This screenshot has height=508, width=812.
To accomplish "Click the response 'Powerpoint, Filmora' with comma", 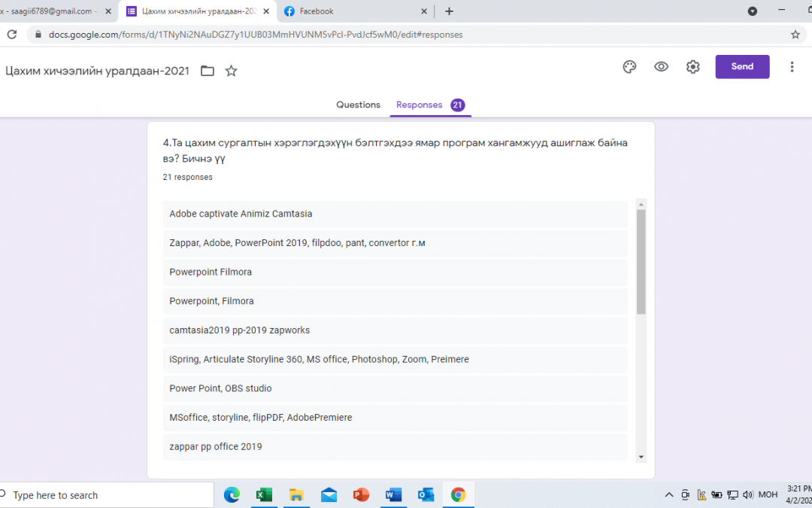I will [395, 301].
